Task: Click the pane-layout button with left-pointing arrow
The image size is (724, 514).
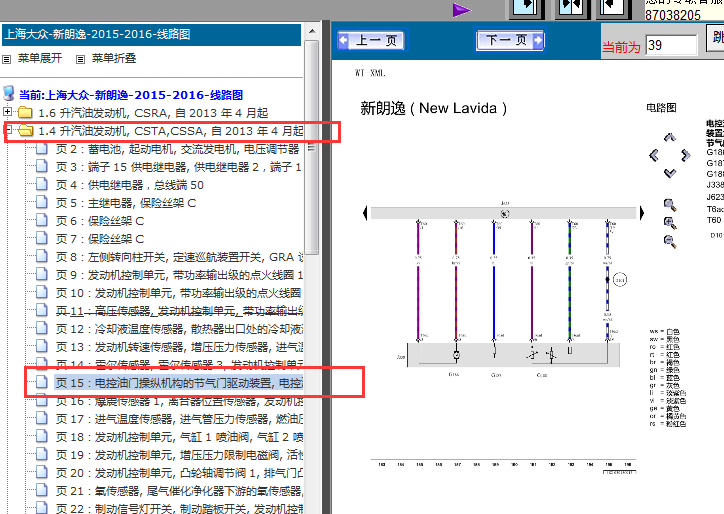Action: coord(614,8)
